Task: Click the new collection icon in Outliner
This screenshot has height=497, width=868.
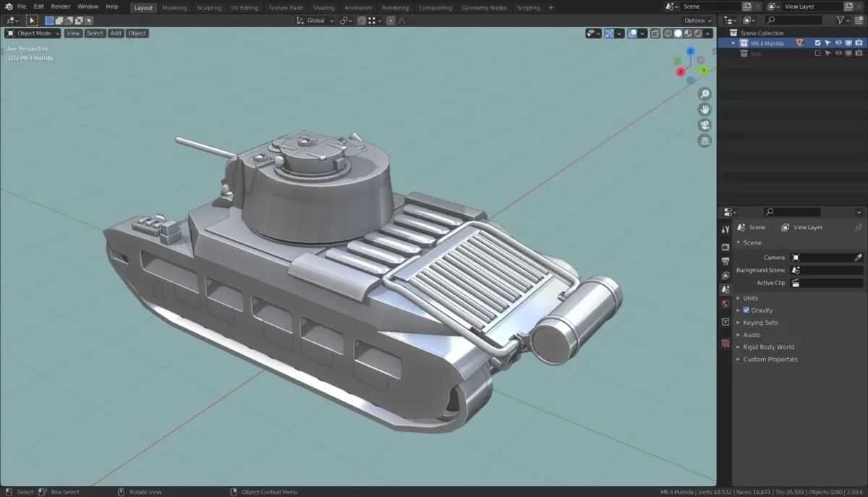Action: [x=859, y=20]
